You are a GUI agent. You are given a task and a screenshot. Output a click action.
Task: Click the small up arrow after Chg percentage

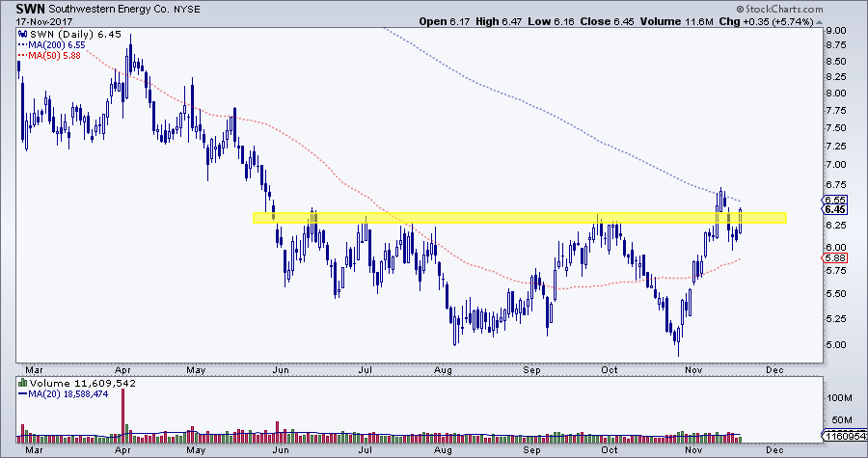818,21
